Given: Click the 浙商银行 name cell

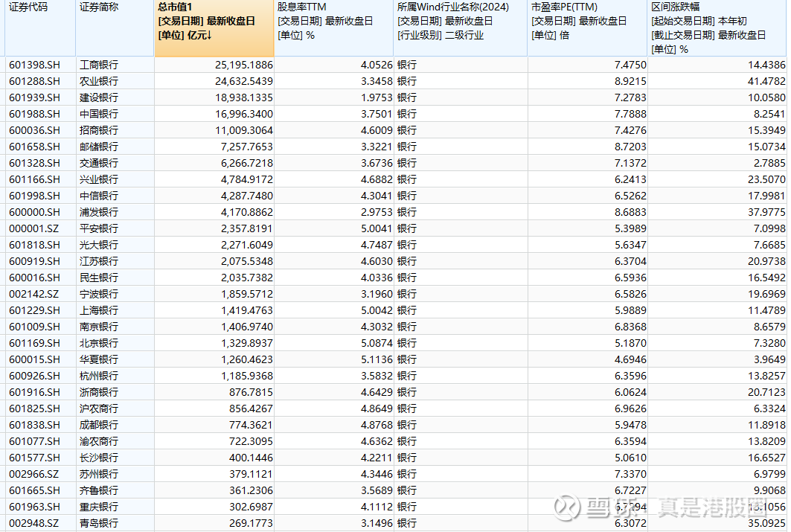Looking at the screenshot, I should (99, 392).
